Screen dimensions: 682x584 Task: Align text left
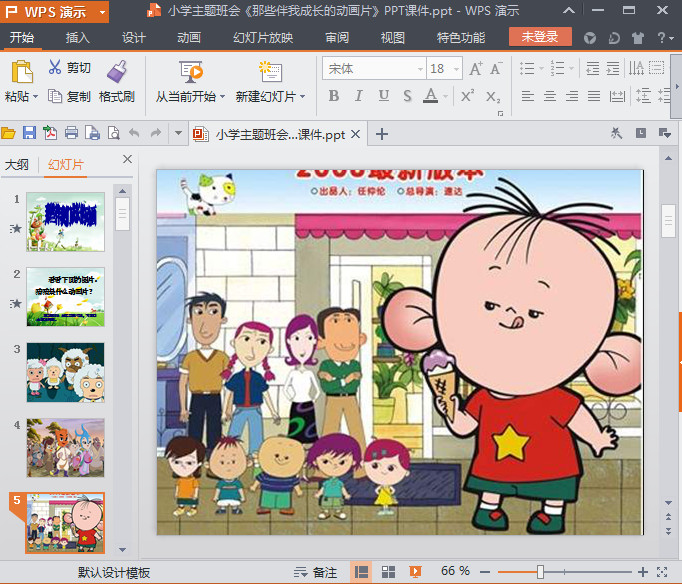pyautogui.click(x=528, y=96)
